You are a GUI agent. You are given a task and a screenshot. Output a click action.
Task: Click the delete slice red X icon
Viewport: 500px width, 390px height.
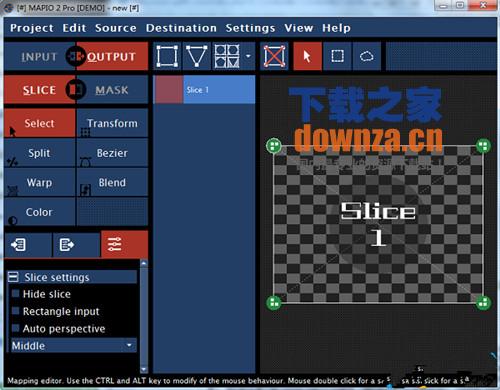pos(274,56)
